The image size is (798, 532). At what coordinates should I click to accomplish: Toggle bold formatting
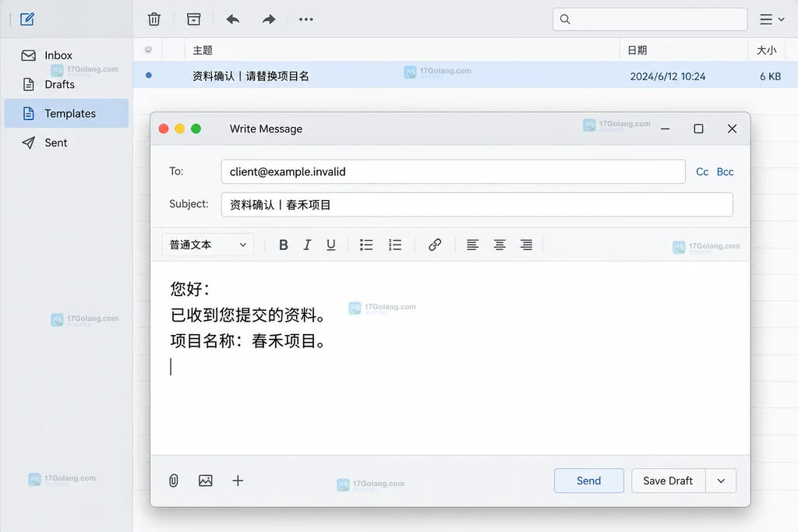coord(284,245)
